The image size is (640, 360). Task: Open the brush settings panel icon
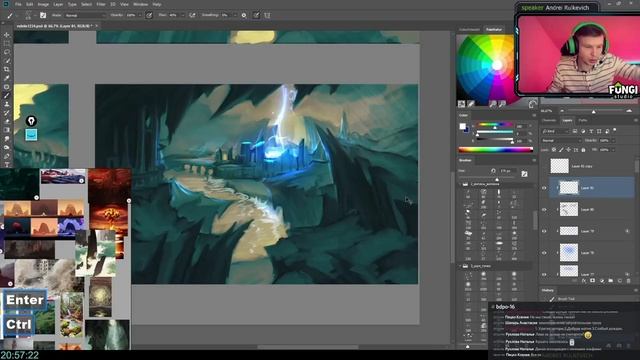43,15
